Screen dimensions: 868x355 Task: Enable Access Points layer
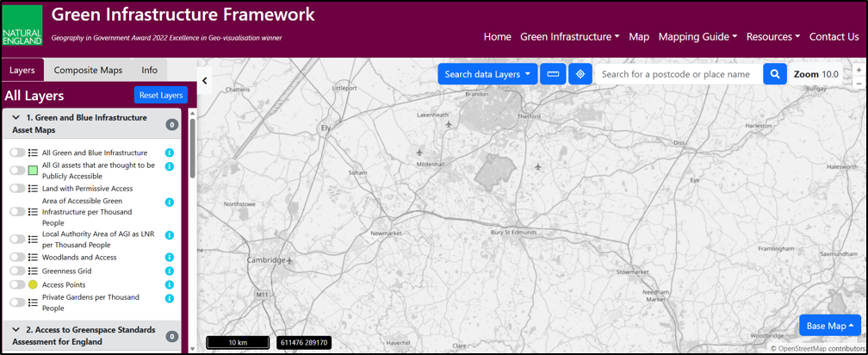[x=18, y=284]
